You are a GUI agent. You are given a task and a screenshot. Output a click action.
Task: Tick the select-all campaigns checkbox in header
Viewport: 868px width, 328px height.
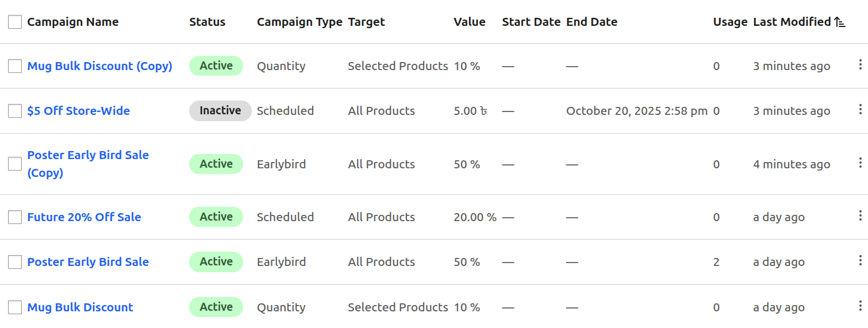pyautogui.click(x=15, y=22)
